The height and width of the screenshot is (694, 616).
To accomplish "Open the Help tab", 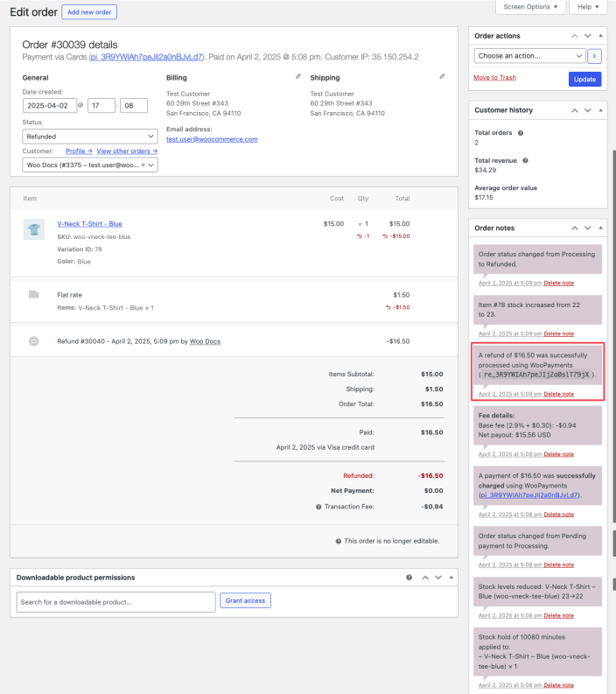I will tap(587, 7).
